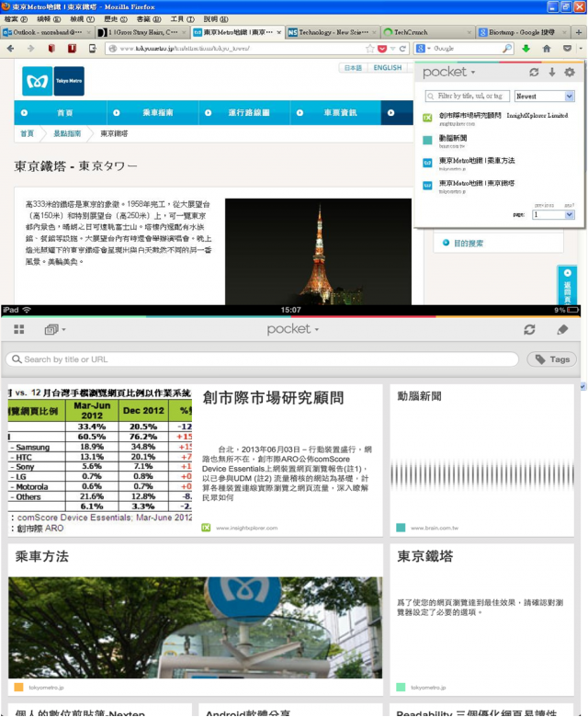Image resolution: width=588 pixels, height=717 pixels.
Task: Tap the Tags button in iPad Pocket
Action: tap(551, 359)
